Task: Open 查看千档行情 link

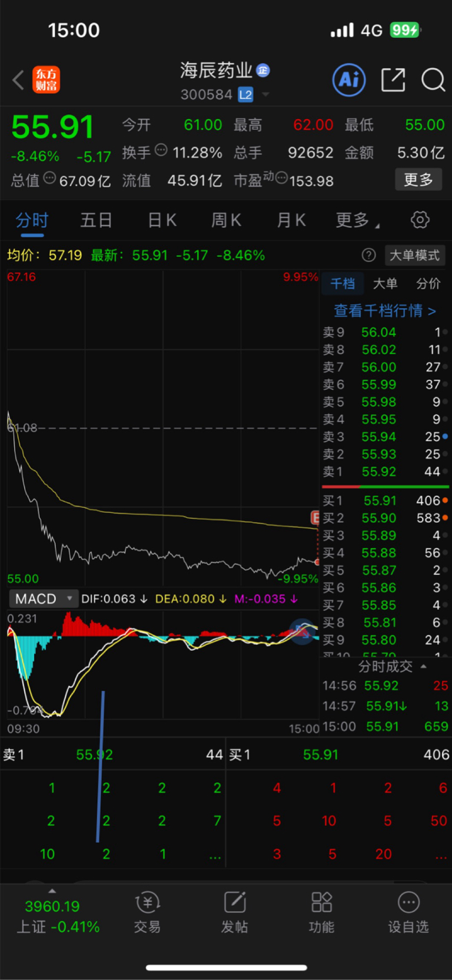Action: click(x=385, y=310)
